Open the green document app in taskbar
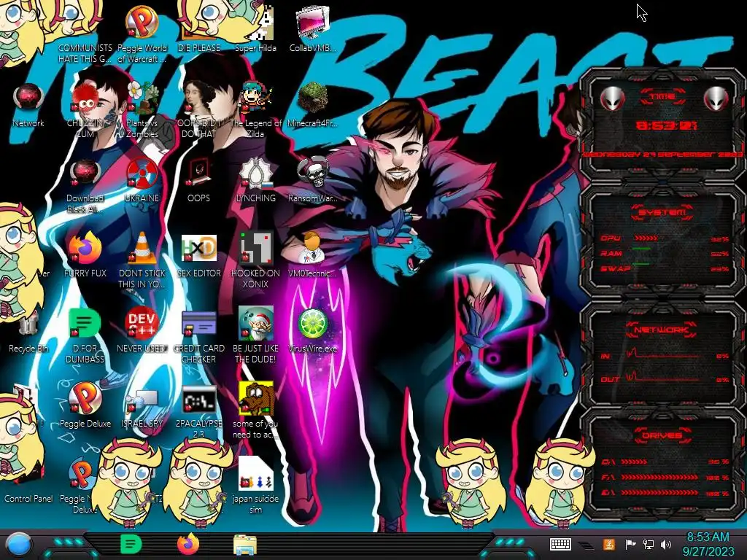747x560 pixels. 131,544
